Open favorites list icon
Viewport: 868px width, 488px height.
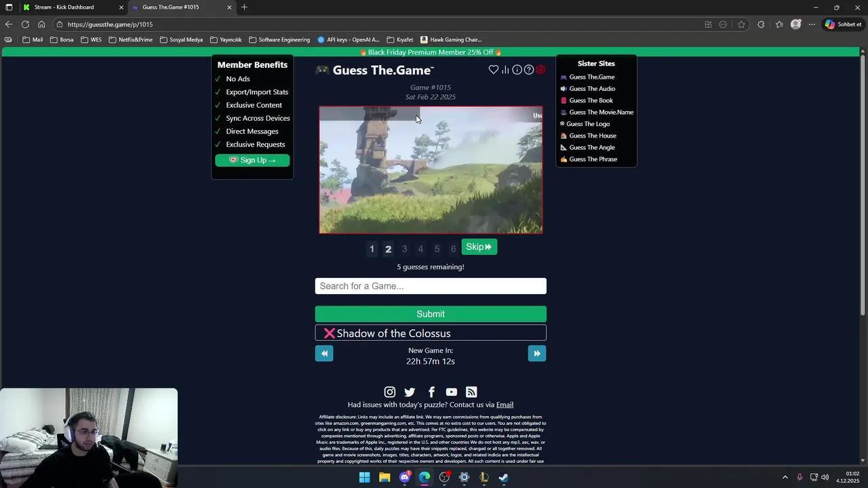tap(779, 24)
